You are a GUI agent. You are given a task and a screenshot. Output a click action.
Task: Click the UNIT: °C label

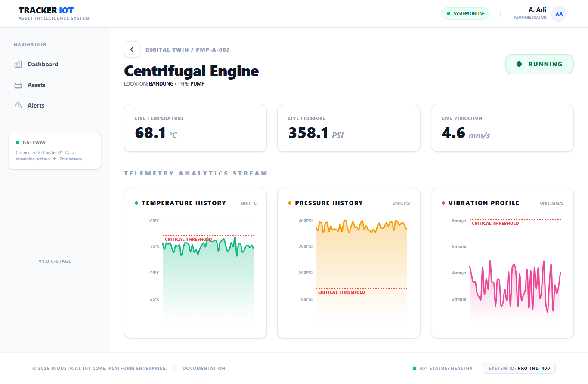(249, 203)
